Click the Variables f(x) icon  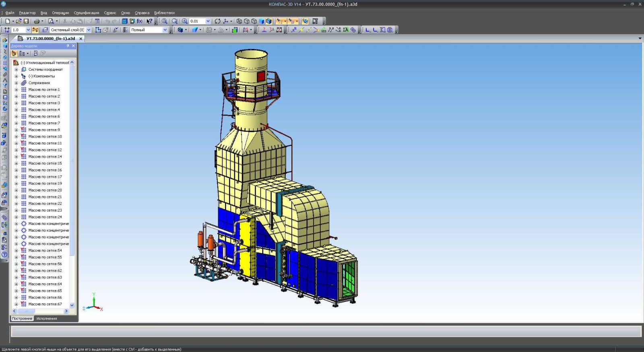tap(140, 21)
